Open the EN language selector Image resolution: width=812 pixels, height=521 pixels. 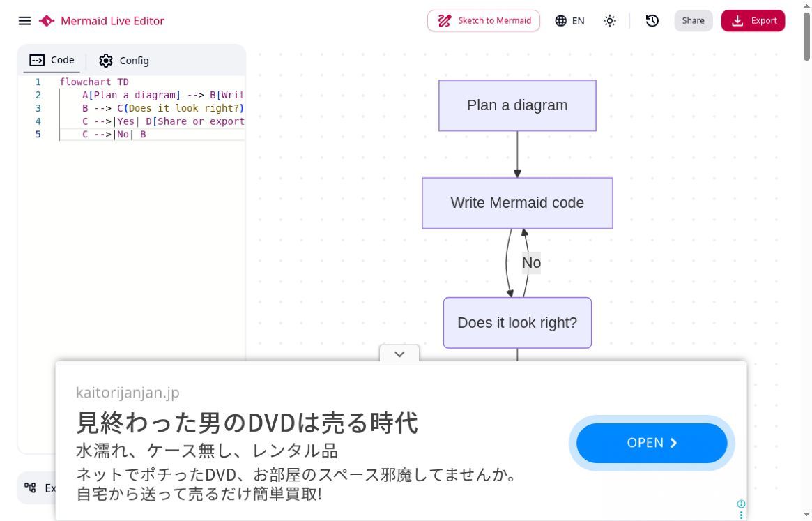[569, 21]
